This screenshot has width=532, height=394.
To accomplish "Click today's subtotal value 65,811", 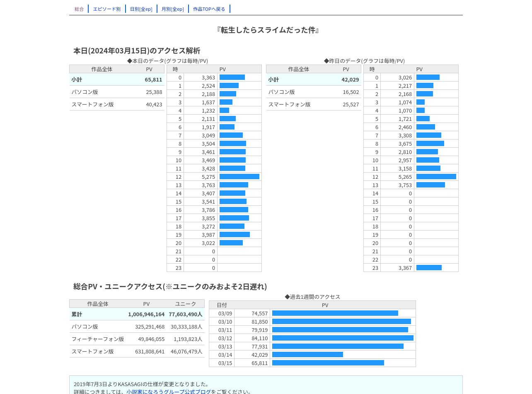I will pyautogui.click(x=153, y=79).
